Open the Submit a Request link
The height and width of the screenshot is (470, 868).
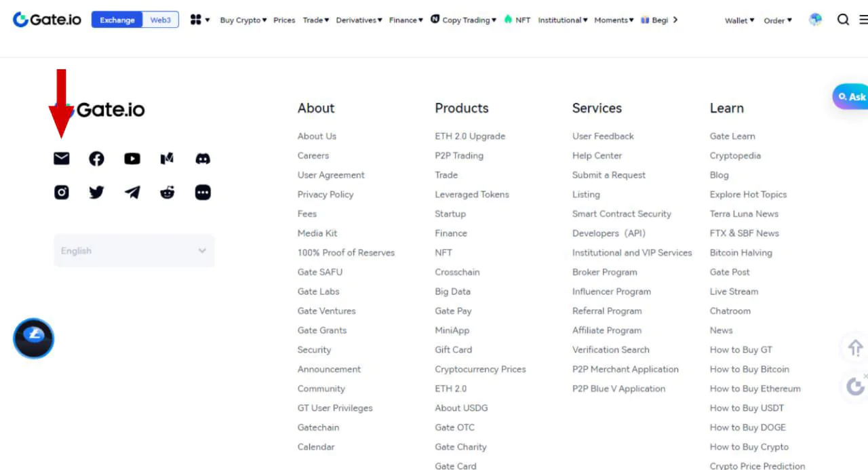[x=609, y=175]
